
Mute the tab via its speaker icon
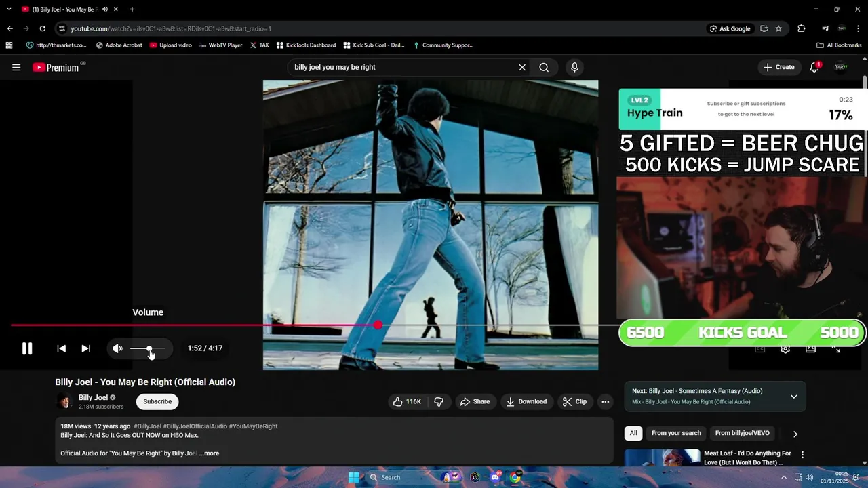[x=105, y=9]
